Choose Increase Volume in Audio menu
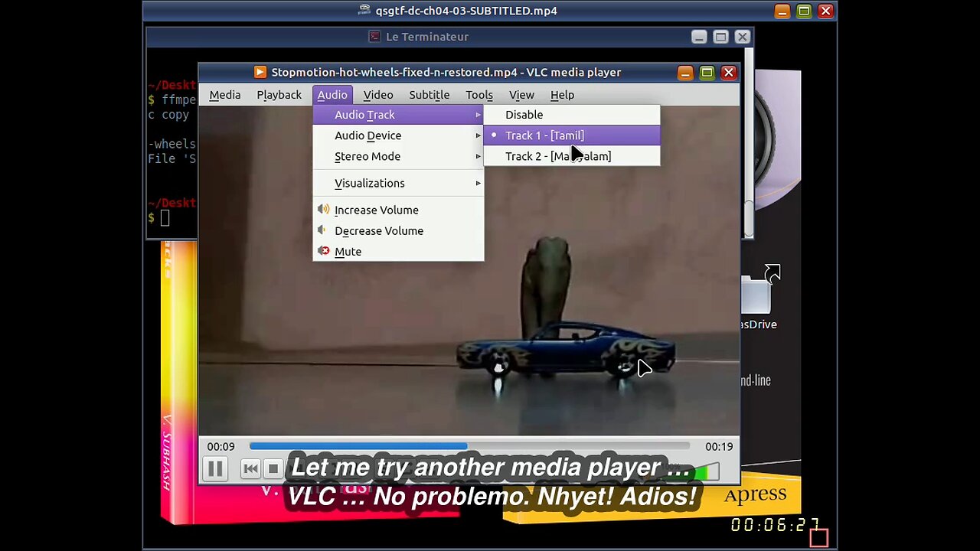This screenshot has height=551, width=980. 398,210
